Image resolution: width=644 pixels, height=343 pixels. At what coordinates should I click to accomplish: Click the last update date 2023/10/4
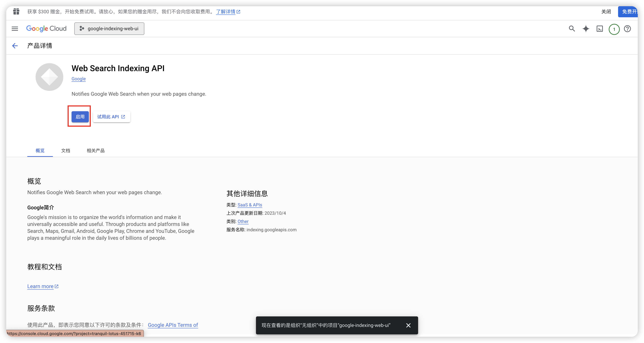point(275,213)
